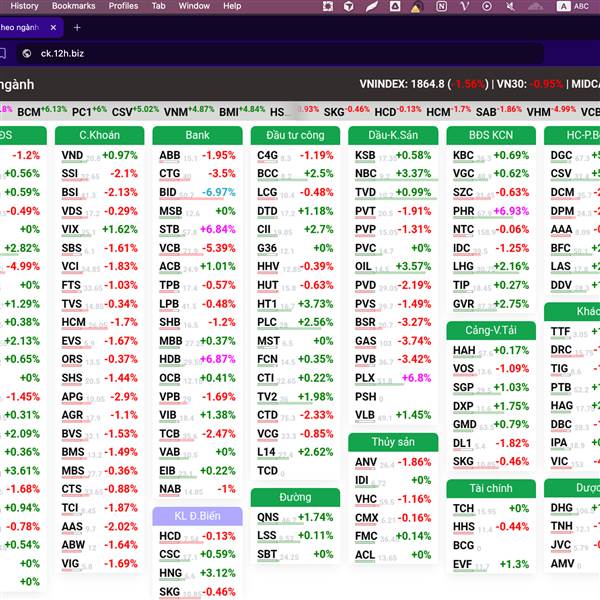The width and height of the screenshot is (600, 600).
Task: Open the PHR stock row
Action: pos(491,211)
